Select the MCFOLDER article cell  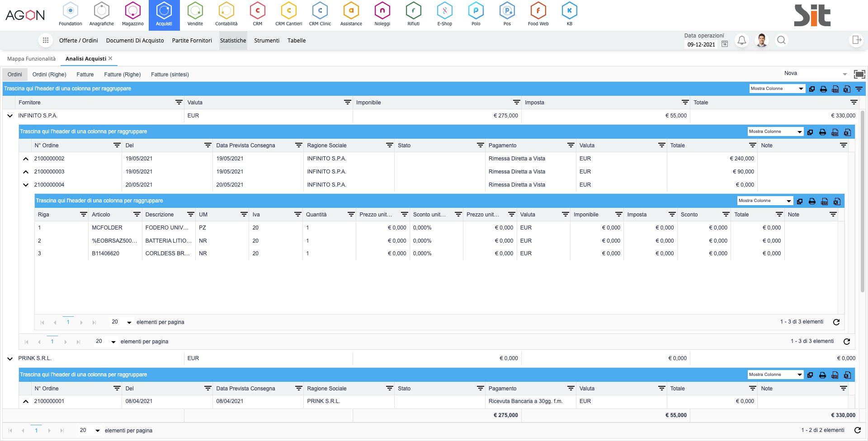(x=115, y=228)
